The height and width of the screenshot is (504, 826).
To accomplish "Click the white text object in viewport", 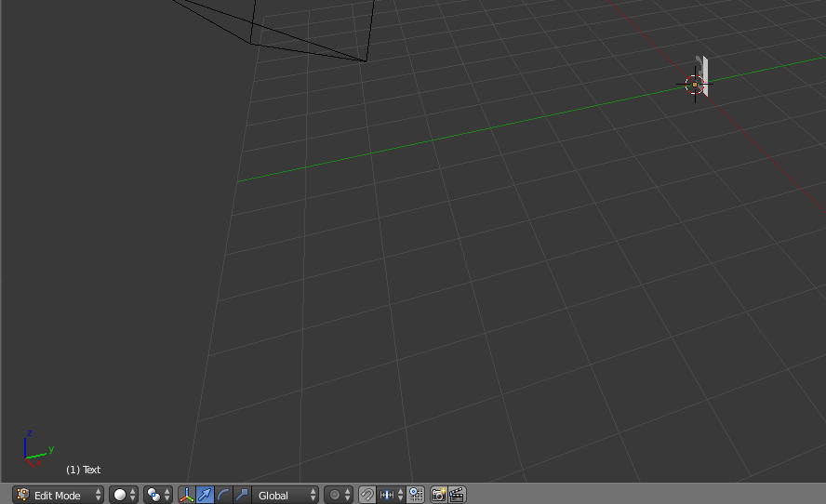I will pos(704,74).
